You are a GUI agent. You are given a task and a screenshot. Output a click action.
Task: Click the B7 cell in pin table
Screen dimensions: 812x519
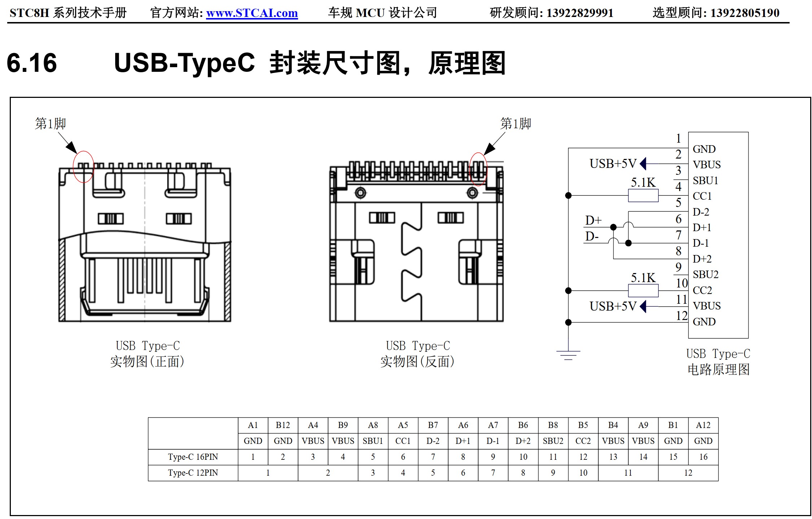[433, 425]
